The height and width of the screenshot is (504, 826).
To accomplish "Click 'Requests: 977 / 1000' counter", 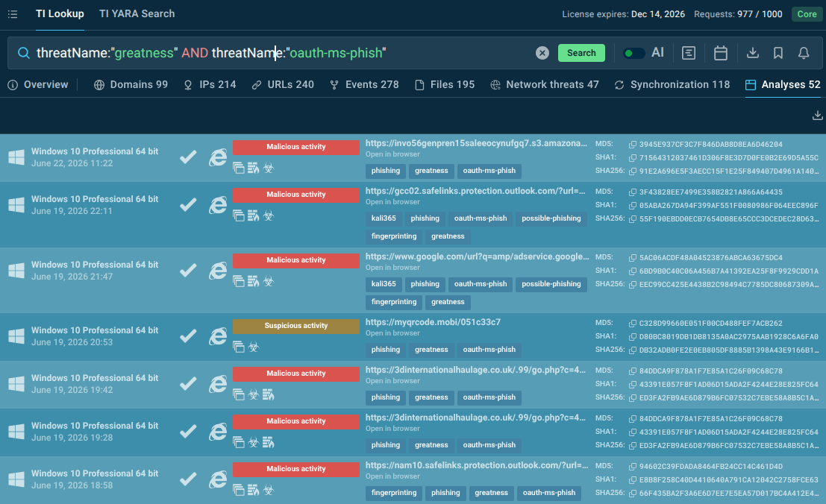I will point(738,14).
